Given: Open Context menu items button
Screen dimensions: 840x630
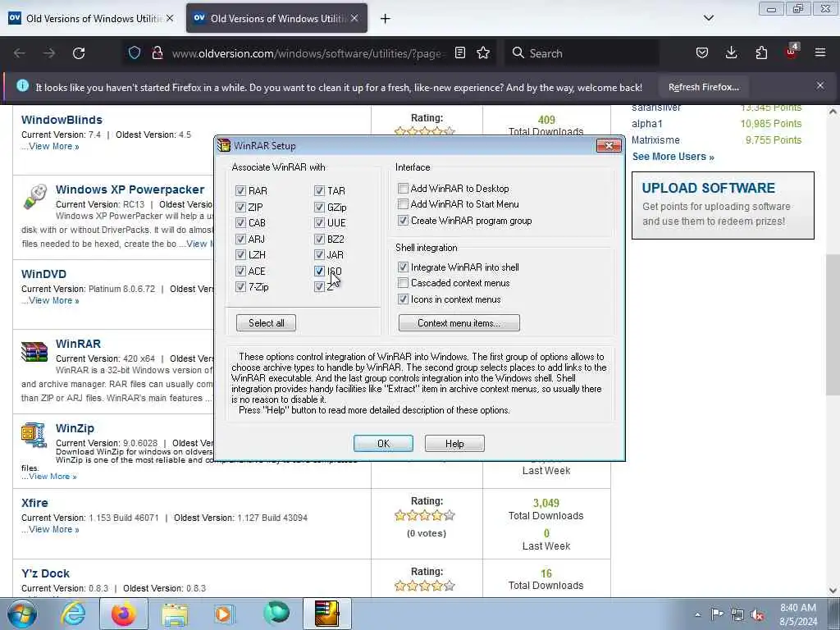Looking at the screenshot, I should (459, 323).
